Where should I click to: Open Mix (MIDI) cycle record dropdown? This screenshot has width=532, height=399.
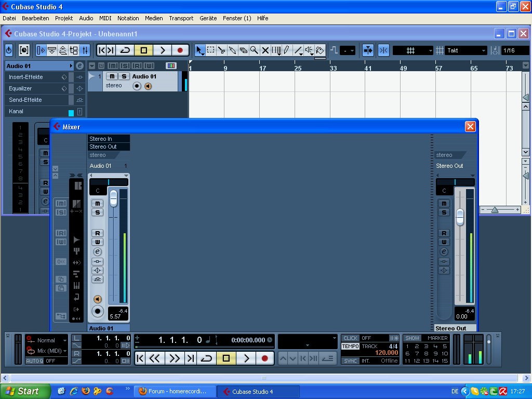click(x=46, y=351)
